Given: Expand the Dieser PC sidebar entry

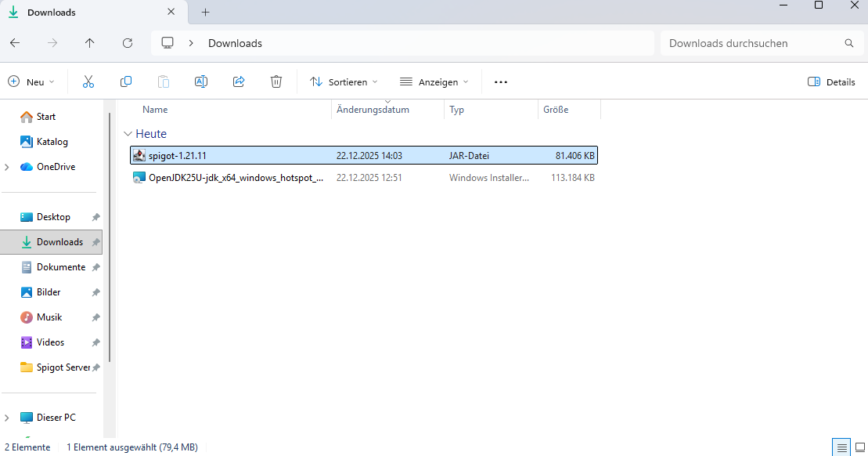Looking at the screenshot, I should pyautogui.click(x=7, y=417).
